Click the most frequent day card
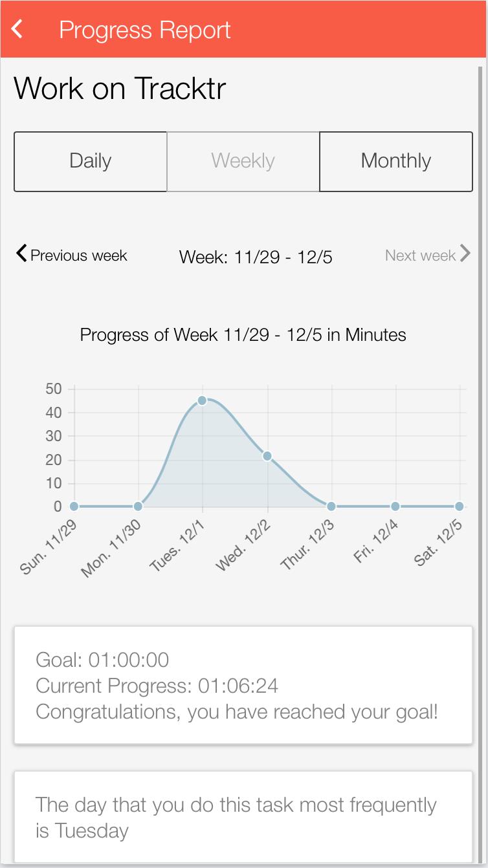This screenshot has width=488, height=868. pos(243,817)
